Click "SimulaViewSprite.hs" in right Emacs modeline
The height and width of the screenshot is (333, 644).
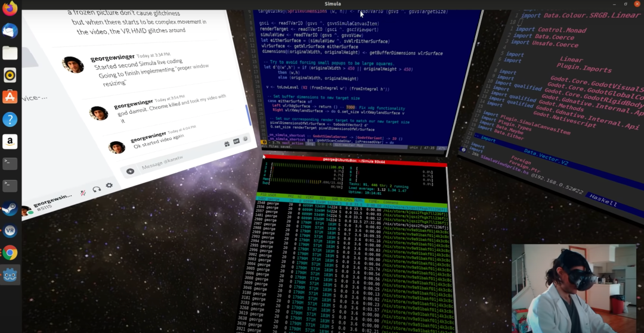click(504, 165)
